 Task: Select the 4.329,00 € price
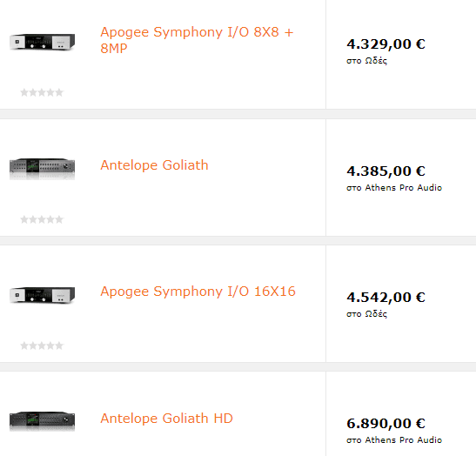tap(385, 44)
